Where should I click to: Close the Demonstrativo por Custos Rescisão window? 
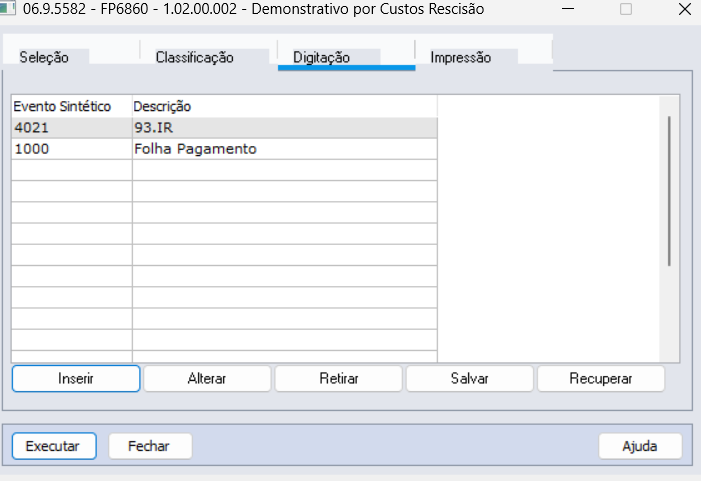point(684,8)
